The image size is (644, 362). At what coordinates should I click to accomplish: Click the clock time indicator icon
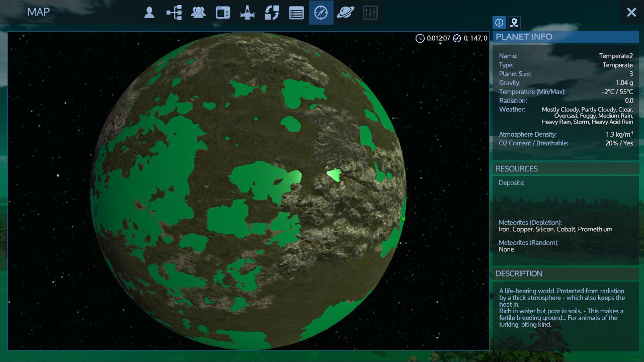point(420,38)
